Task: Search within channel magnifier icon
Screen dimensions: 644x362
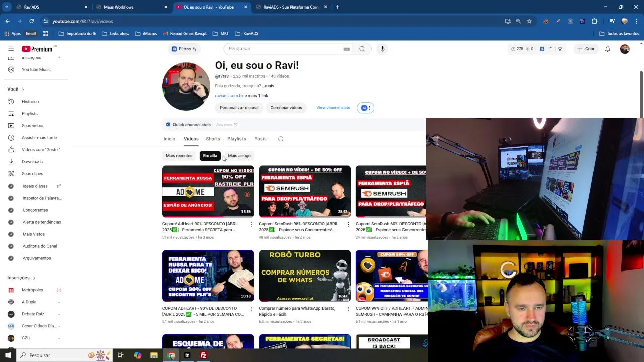Action: pos(281,139)
